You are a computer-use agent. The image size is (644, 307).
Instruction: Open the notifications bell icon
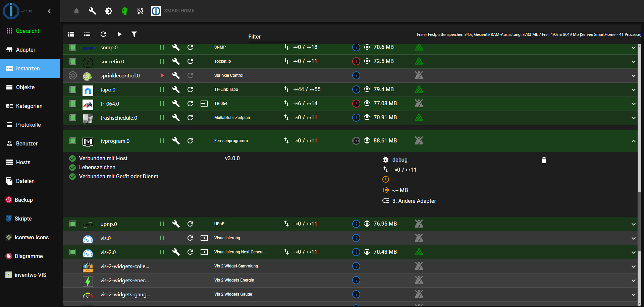click(x=76, y=11)
